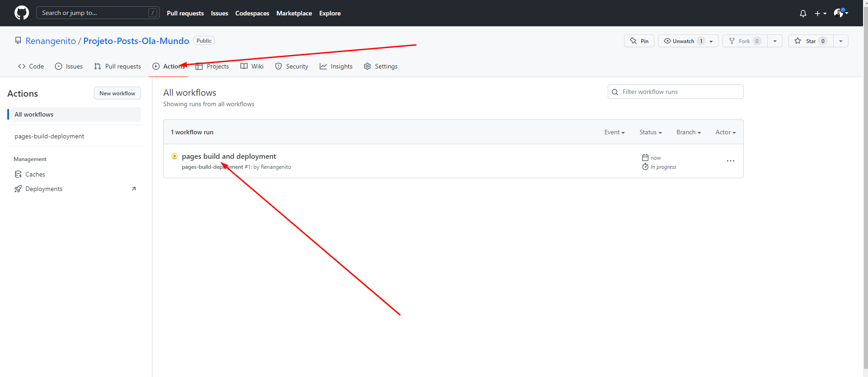Click the Renangenito actor link in run row

(x=276, y=167)
